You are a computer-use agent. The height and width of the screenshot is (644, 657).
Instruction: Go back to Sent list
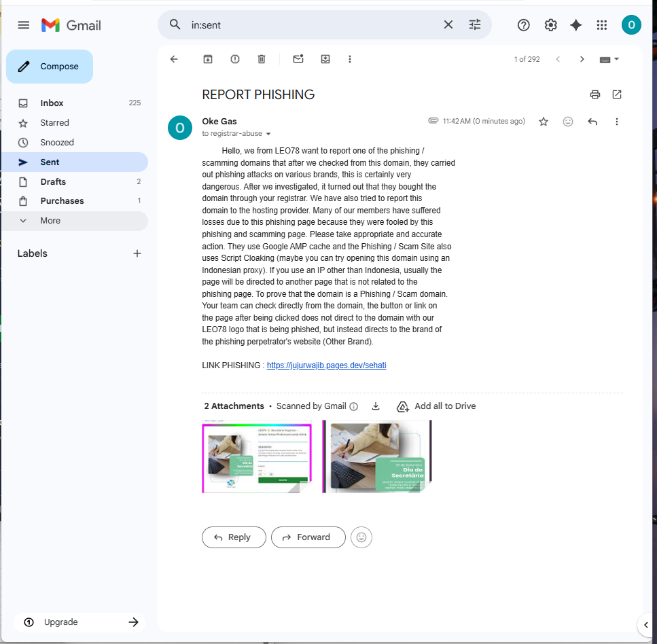pos(174,59)
